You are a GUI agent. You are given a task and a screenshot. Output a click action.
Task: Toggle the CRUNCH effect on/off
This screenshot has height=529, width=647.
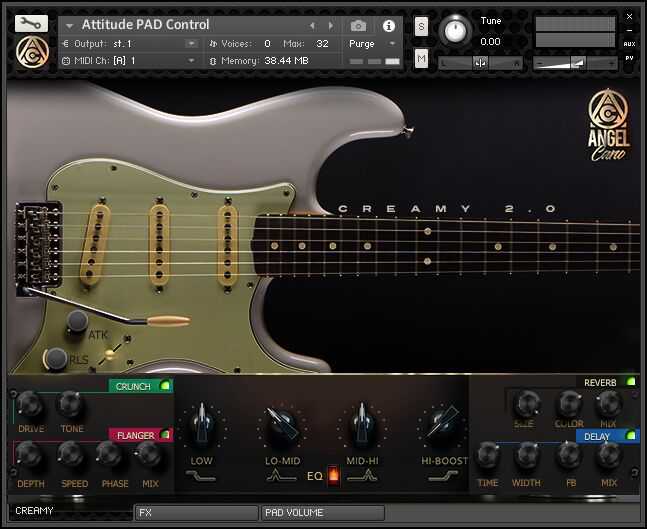point(165,386)
